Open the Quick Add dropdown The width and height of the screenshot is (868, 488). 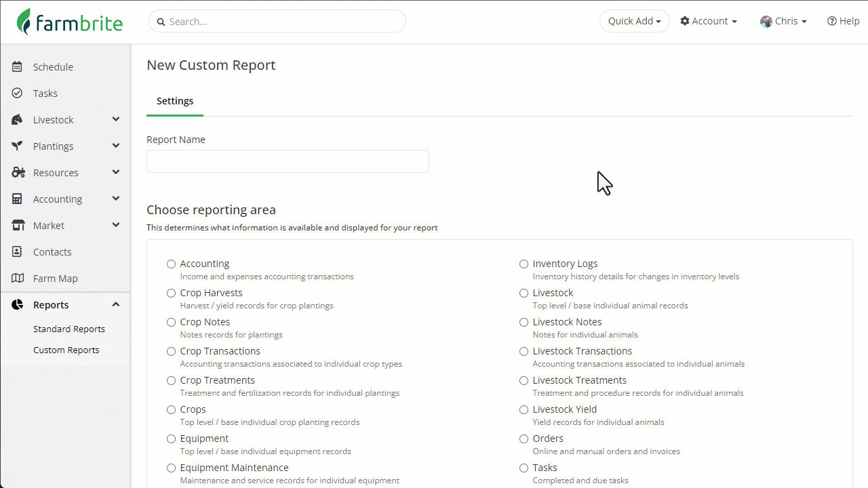coord(635,21)
